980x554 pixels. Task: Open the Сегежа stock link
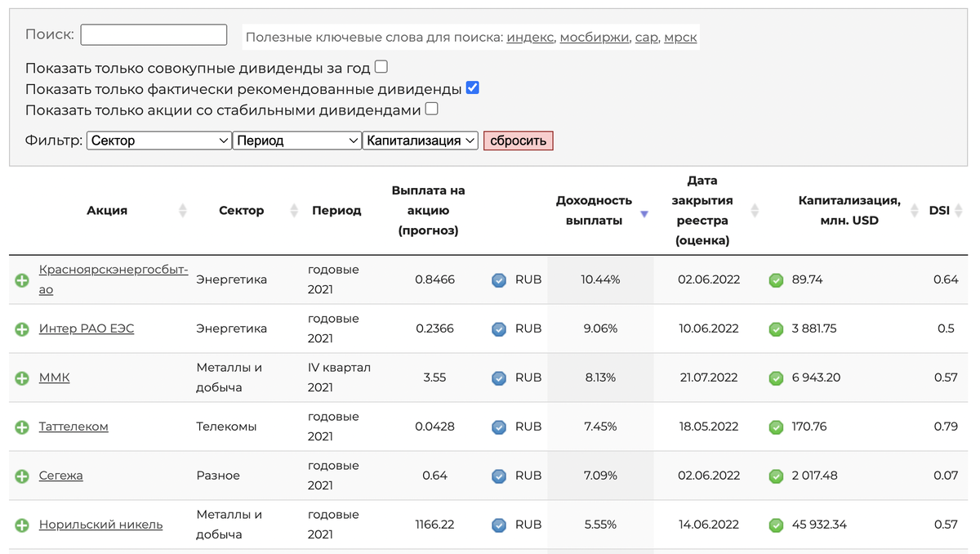coord(61,476)
